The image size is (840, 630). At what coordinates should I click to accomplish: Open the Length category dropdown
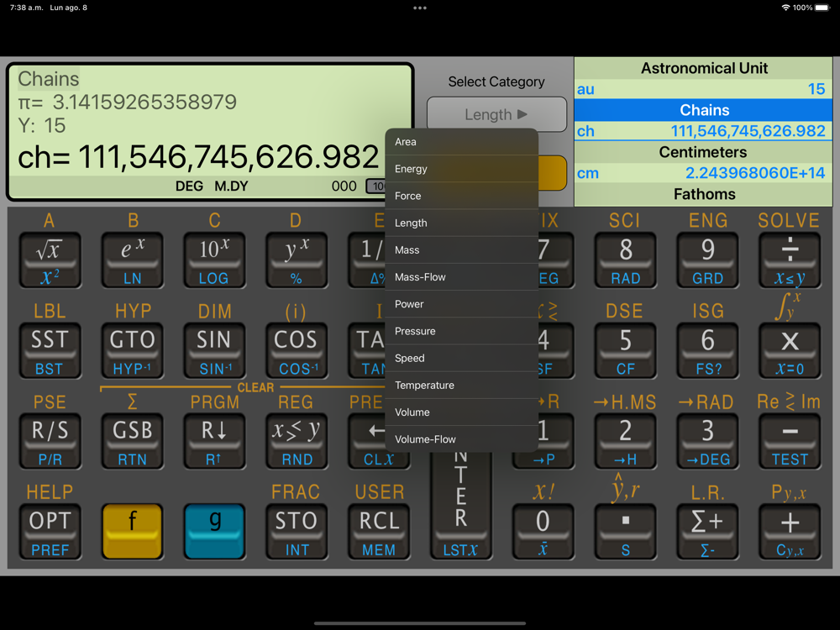click(496, 114)
